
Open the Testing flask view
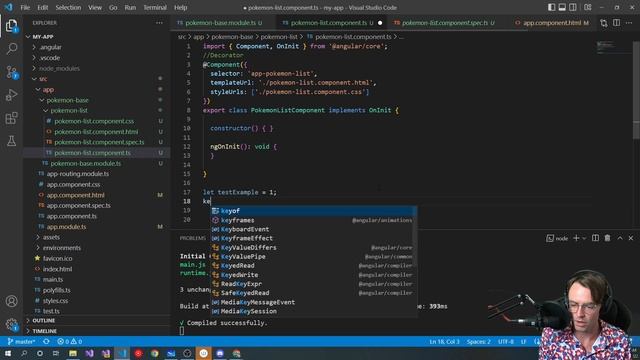pos(11,141)
